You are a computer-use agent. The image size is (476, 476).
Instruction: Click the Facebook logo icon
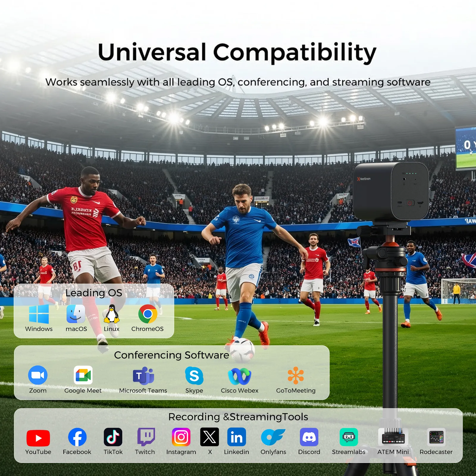coord(77,437)
